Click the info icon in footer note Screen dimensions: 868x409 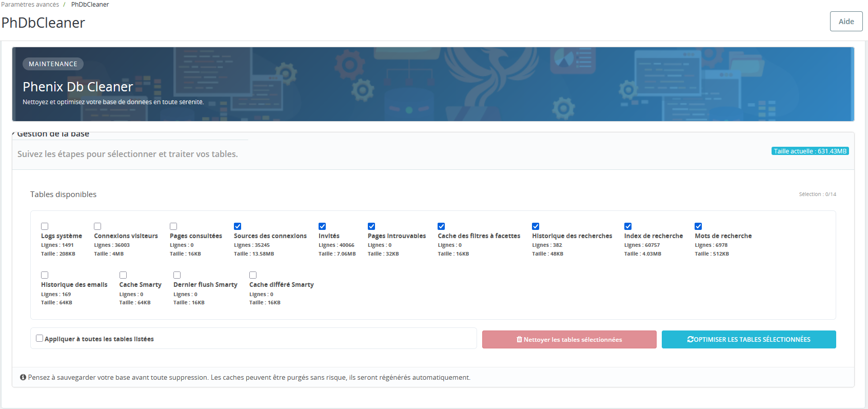(23, 377)
